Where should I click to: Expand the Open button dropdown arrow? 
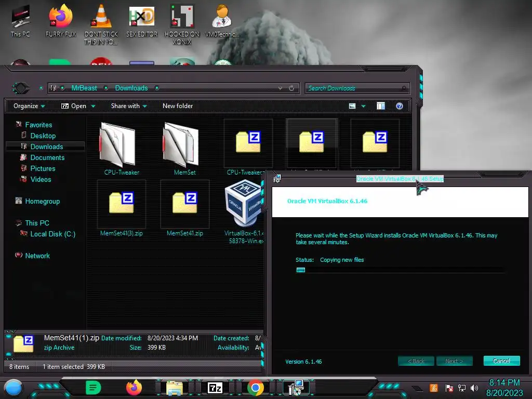coord(93,107)
